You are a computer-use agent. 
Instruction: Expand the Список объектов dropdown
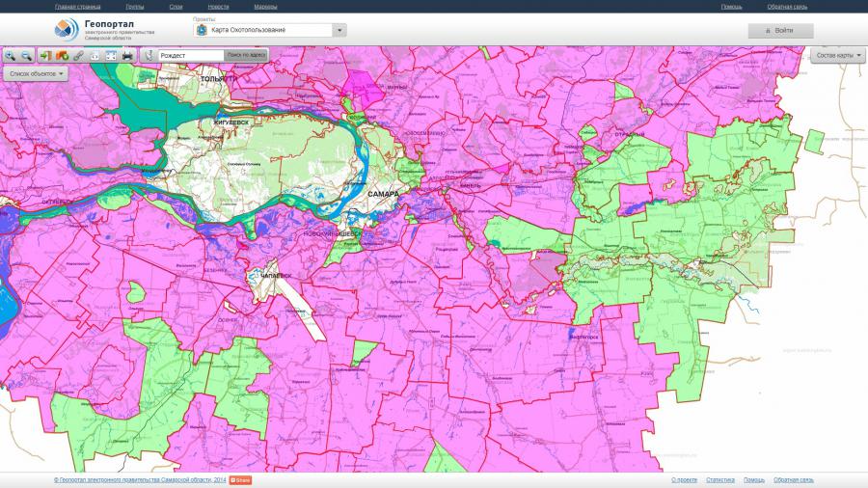(x=37, y=73)
